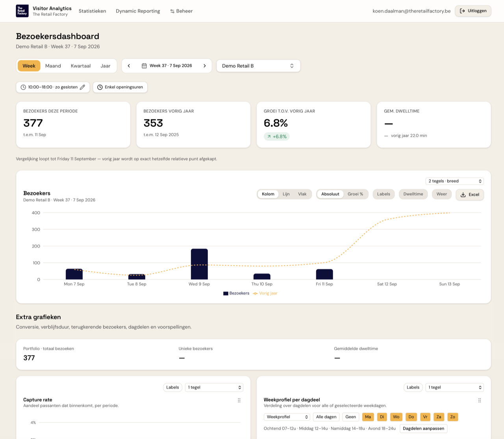Open Dynamic Reporting menu
Screen dimensions: 504x439
coord(138,11)
